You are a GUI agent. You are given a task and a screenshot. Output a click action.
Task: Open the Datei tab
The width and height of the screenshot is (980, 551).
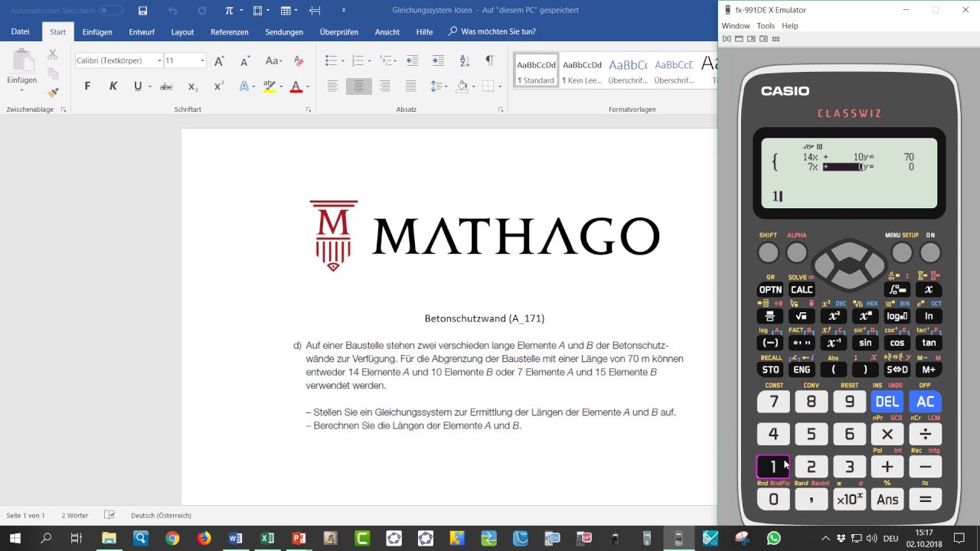coord(21,31)
